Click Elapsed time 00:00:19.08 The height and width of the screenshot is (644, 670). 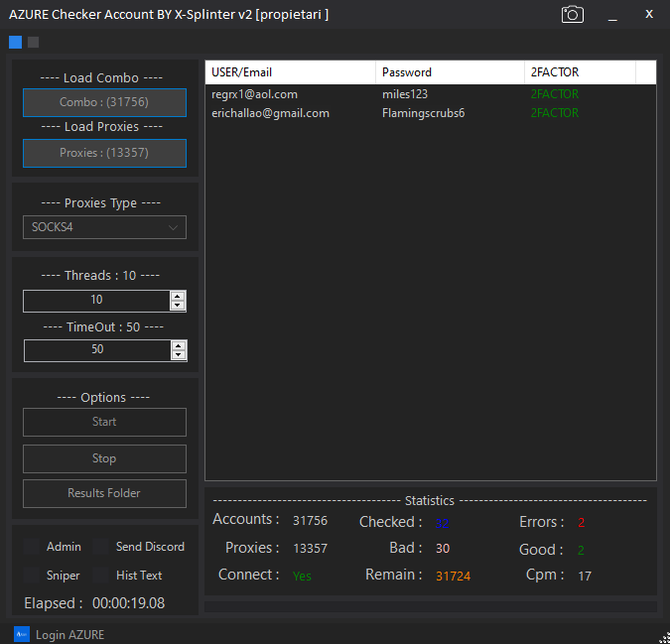pyautogui.click(x=129, y=603)
